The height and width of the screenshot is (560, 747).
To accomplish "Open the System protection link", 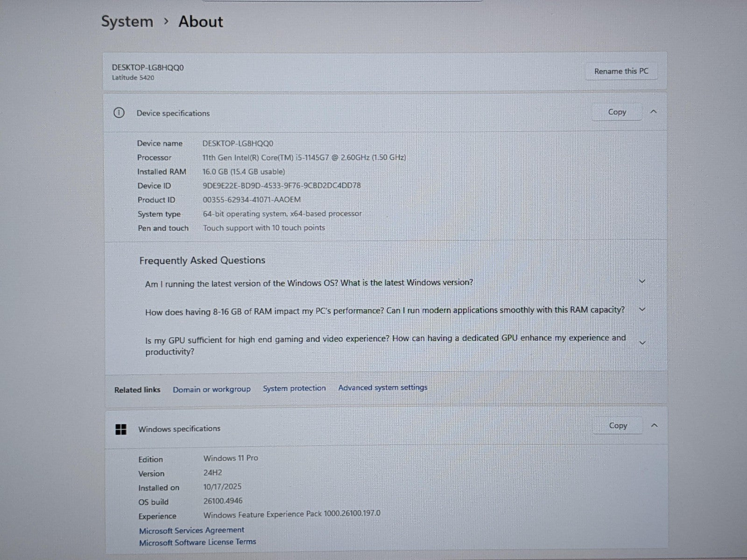I will tap(294, 388).
